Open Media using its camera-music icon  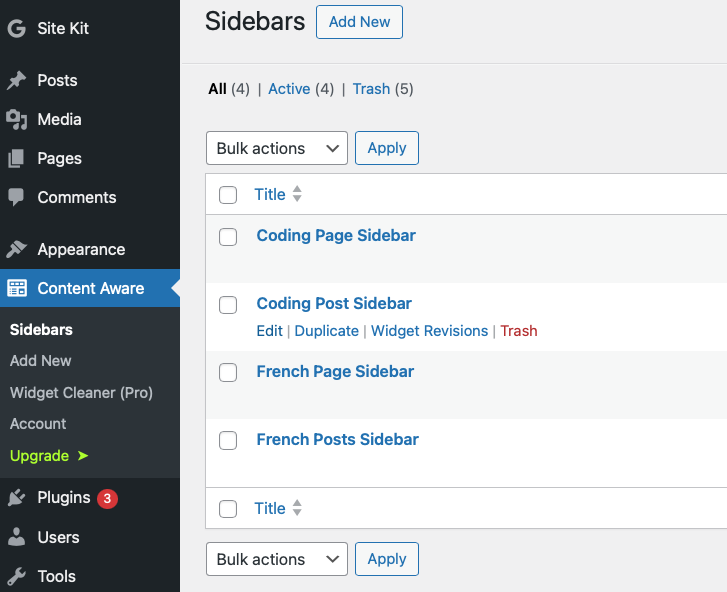click(17, 120)
